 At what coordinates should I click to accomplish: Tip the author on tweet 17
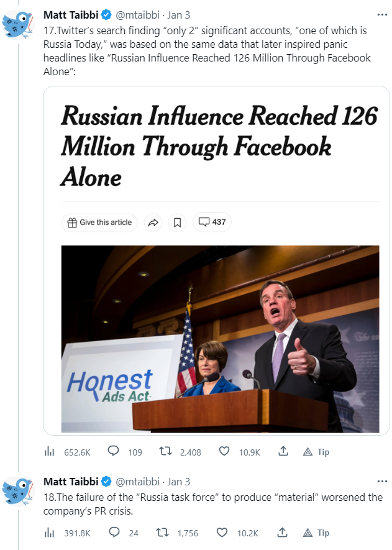point(316,452)
